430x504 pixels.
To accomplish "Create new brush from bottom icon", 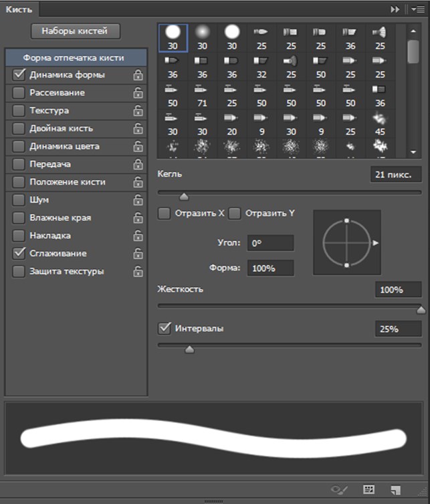I will (396, 489).
